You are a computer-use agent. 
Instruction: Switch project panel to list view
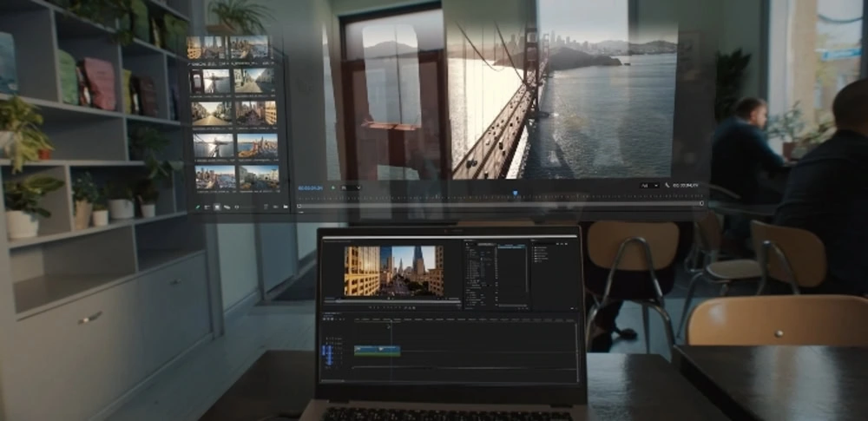[207, 207]
